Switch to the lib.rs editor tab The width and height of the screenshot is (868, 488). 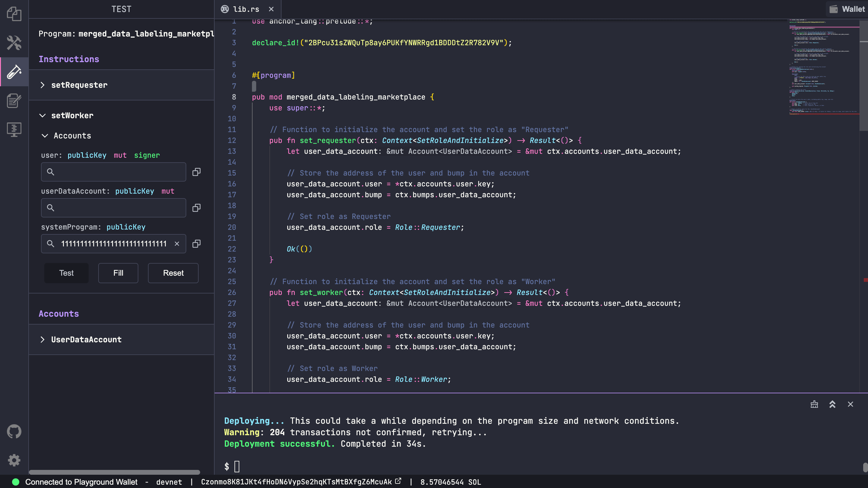coord(248,9)
